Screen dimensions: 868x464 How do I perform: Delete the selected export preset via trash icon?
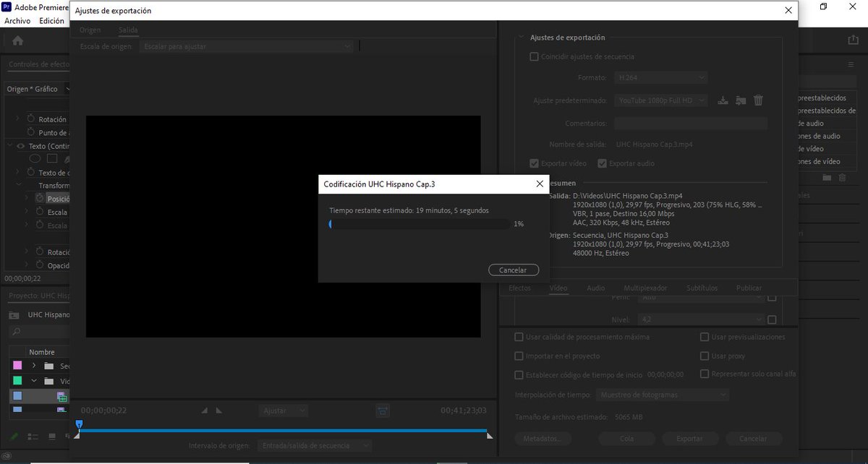click(758, 100)
